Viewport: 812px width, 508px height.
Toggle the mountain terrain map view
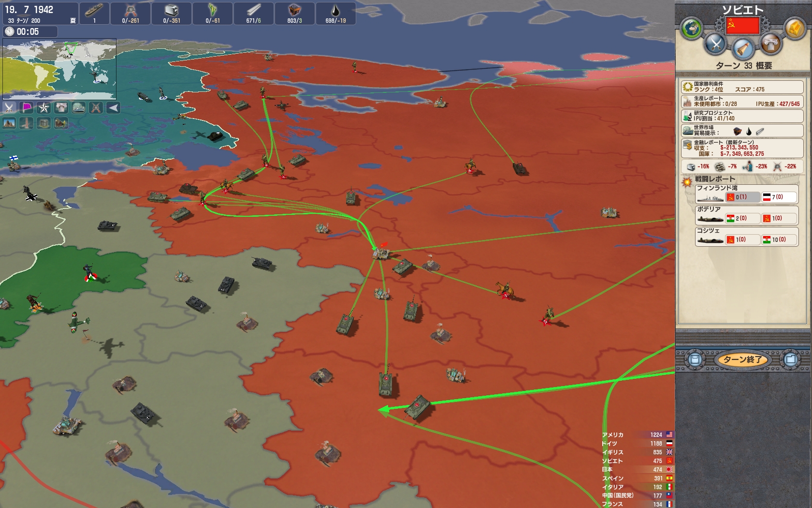[x=9, y=123]
